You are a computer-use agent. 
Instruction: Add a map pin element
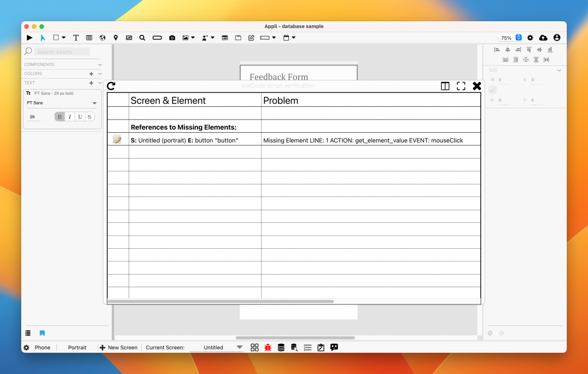[x=116, y=37]
